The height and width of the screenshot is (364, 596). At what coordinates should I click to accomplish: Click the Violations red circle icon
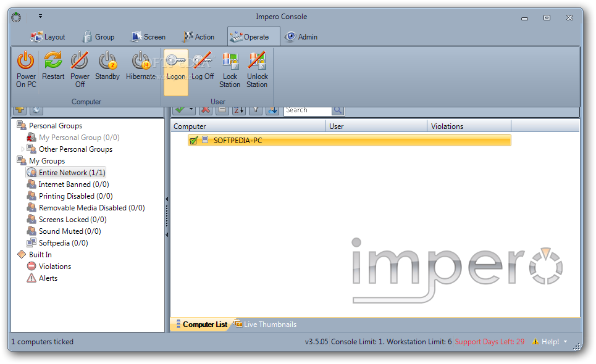(31, 266)
